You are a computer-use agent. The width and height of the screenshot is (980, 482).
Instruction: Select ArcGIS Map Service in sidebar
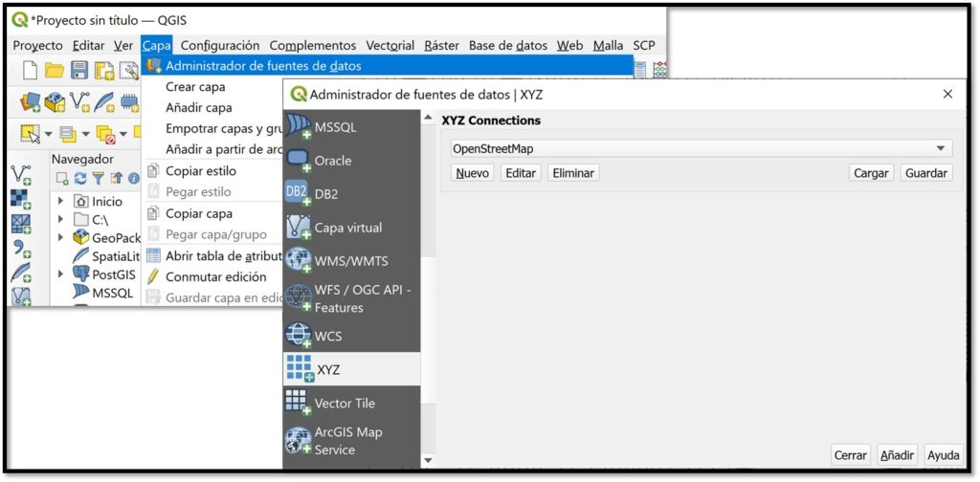click(351, 441)
